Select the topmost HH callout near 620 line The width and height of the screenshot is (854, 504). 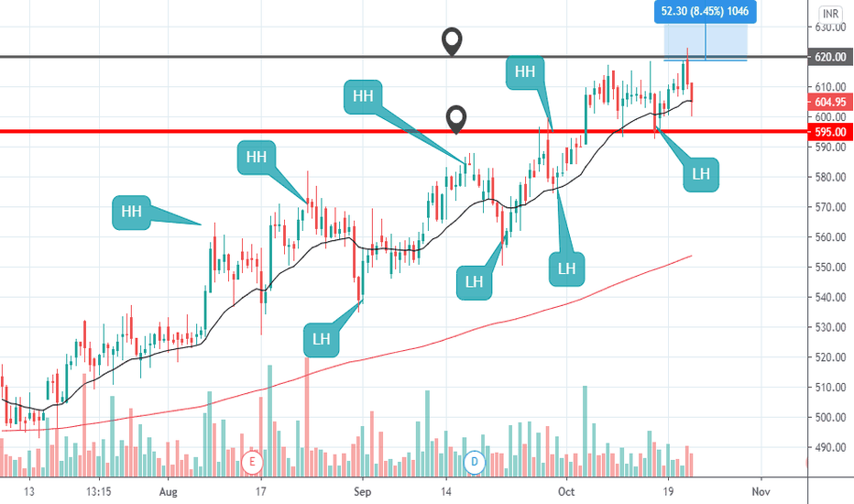525,71
